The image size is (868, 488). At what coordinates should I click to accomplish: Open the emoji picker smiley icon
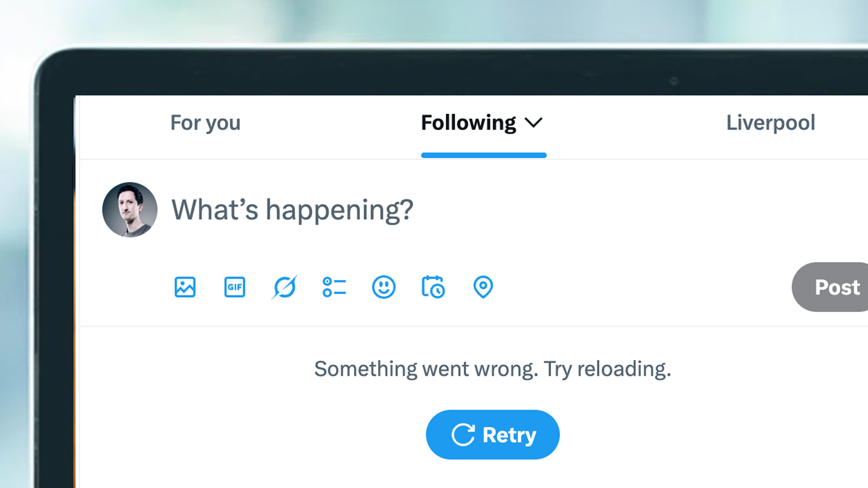point(384,287)
